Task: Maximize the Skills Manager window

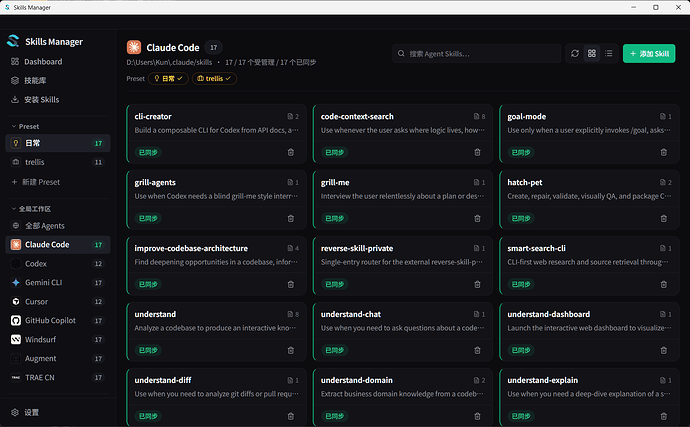Action: tap(656, 7)
